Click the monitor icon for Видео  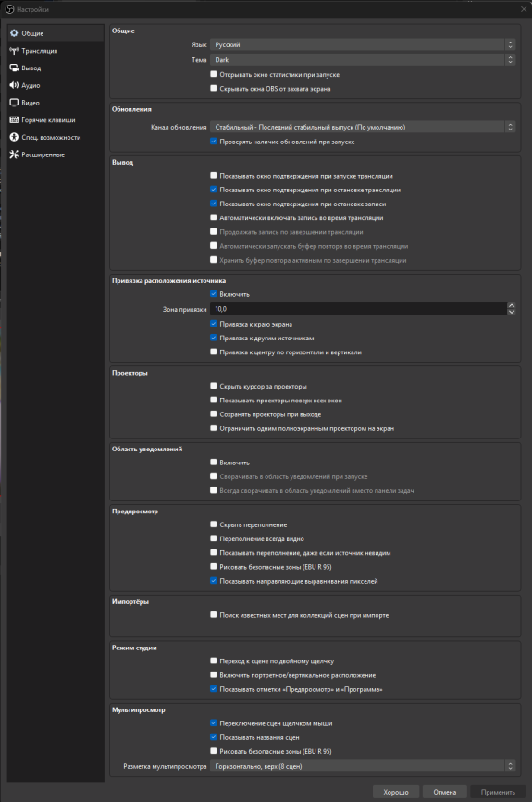point(14,103)
